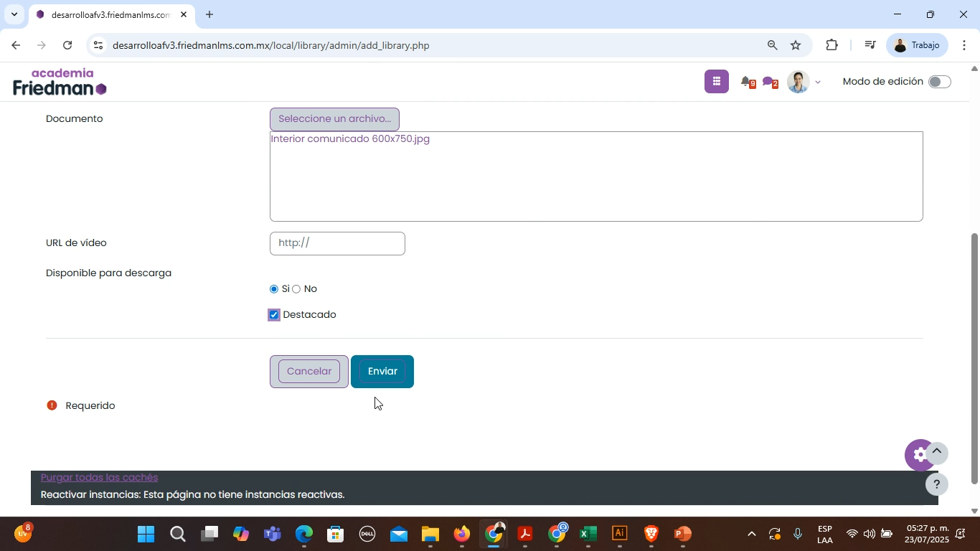Screen dimensions: 980x551
Task: Open the Chrome three-dot menu
Action: (964, 45)
